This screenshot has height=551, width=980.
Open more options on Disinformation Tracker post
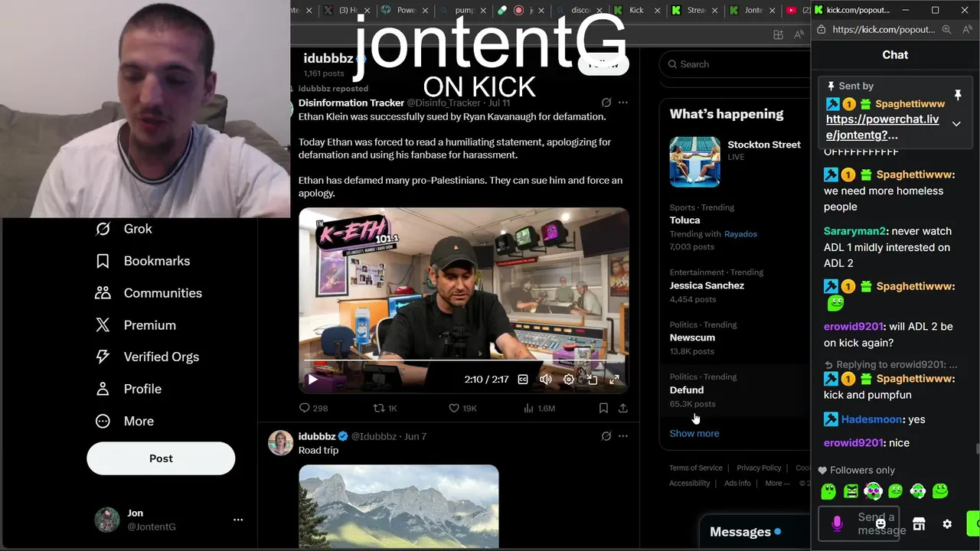click(x=623, y=103)
